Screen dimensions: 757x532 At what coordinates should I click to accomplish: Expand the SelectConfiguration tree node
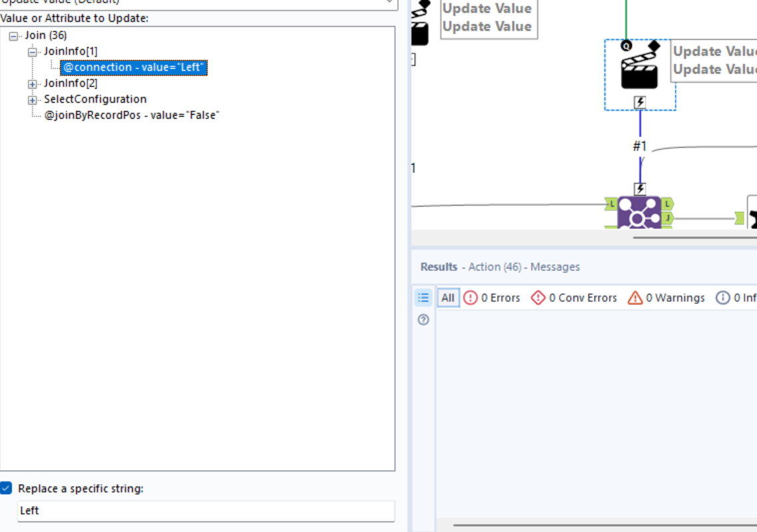tap(32, 99)
